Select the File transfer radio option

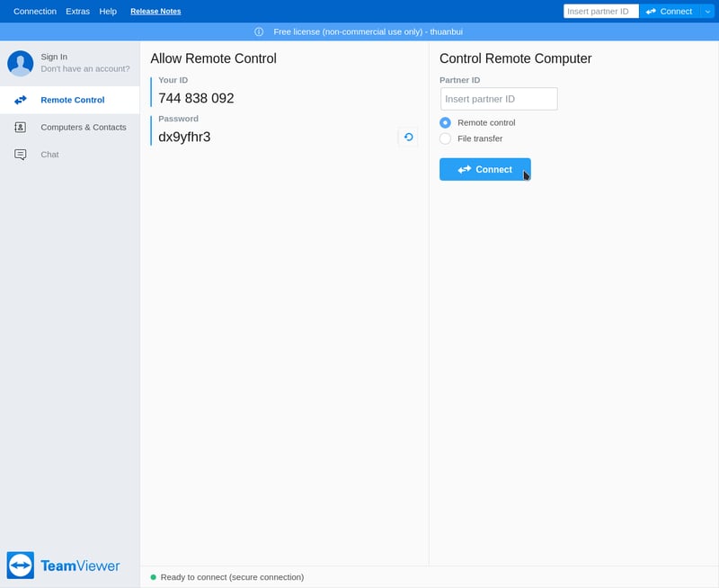point(445,138)
